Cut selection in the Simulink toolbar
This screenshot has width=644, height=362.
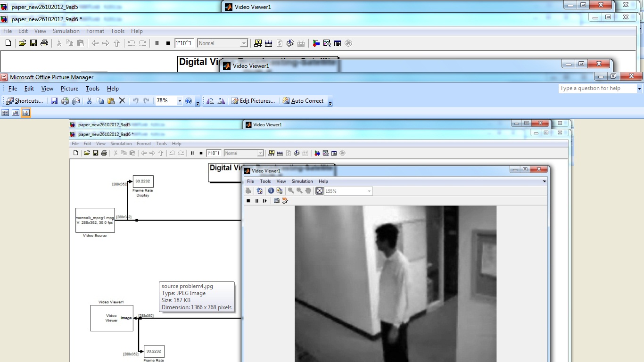[59, 43]
